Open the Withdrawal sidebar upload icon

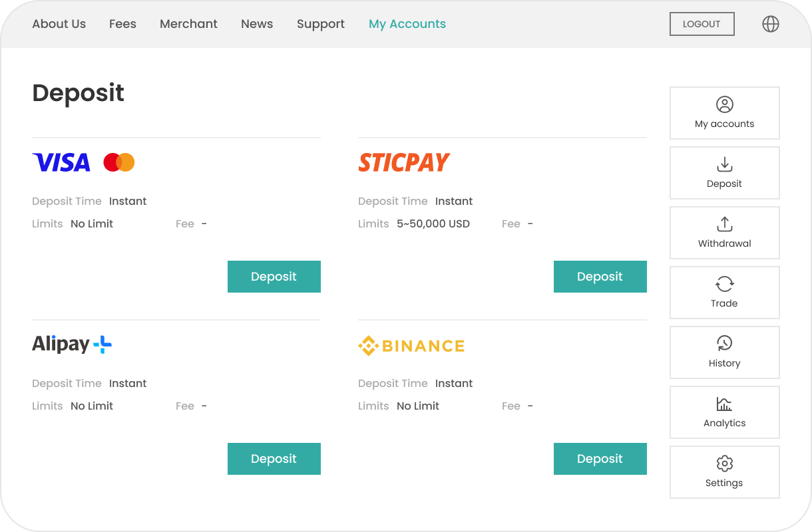(x=724, y=224)
